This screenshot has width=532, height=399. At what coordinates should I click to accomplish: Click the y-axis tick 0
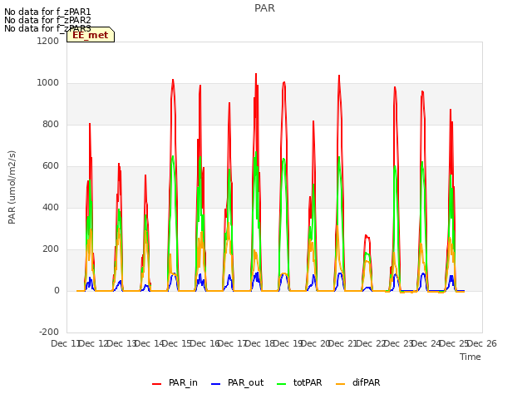pyautogui.click(x=57, y=290)
